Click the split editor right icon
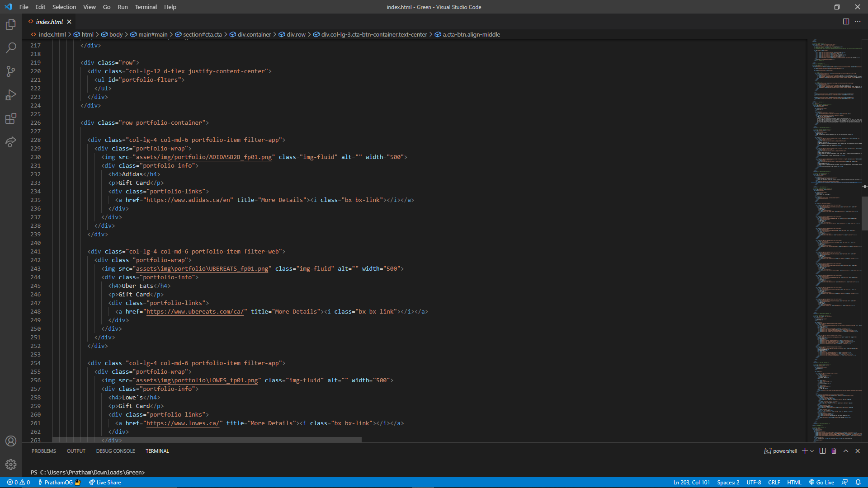Image resolution: width=868 pixels, height=488 pixels. (846, 22)
